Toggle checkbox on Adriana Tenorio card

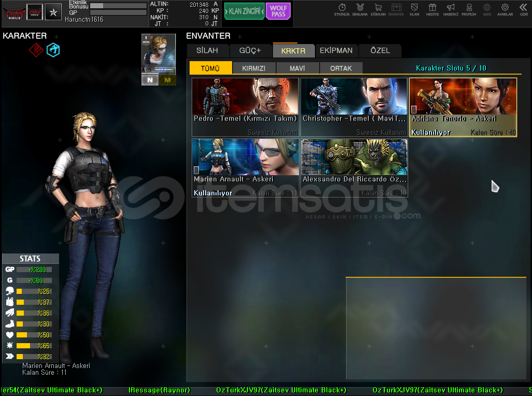[x=414, y=109]
